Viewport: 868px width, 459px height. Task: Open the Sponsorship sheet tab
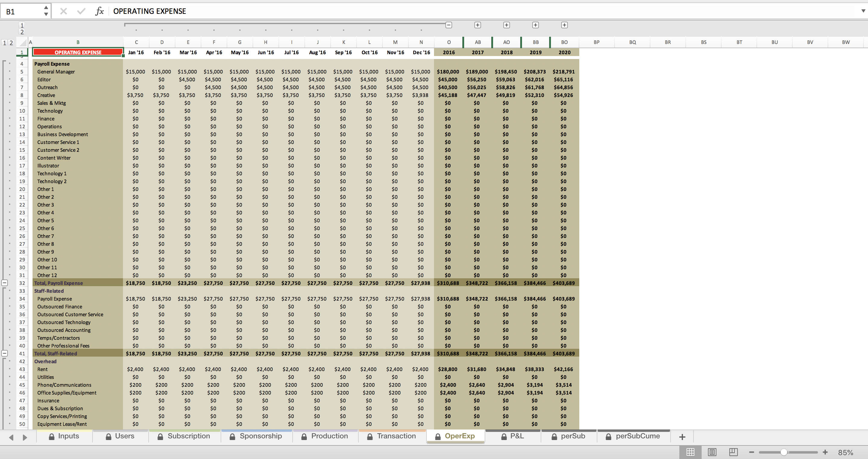(256, 436)
